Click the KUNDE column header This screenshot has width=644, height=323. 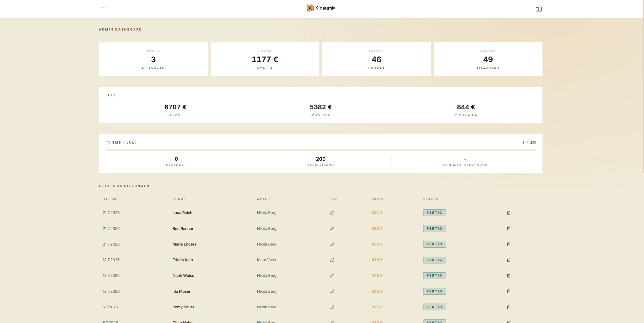click(x=179, y=199)
